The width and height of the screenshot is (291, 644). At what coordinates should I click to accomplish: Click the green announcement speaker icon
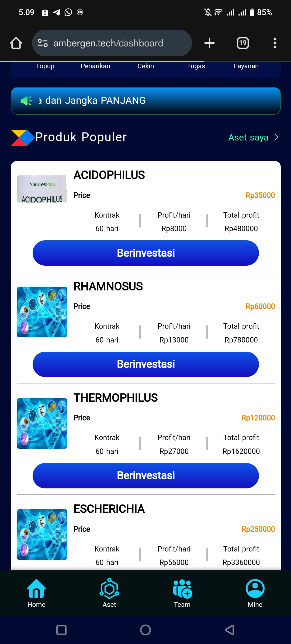pos(26,101)
